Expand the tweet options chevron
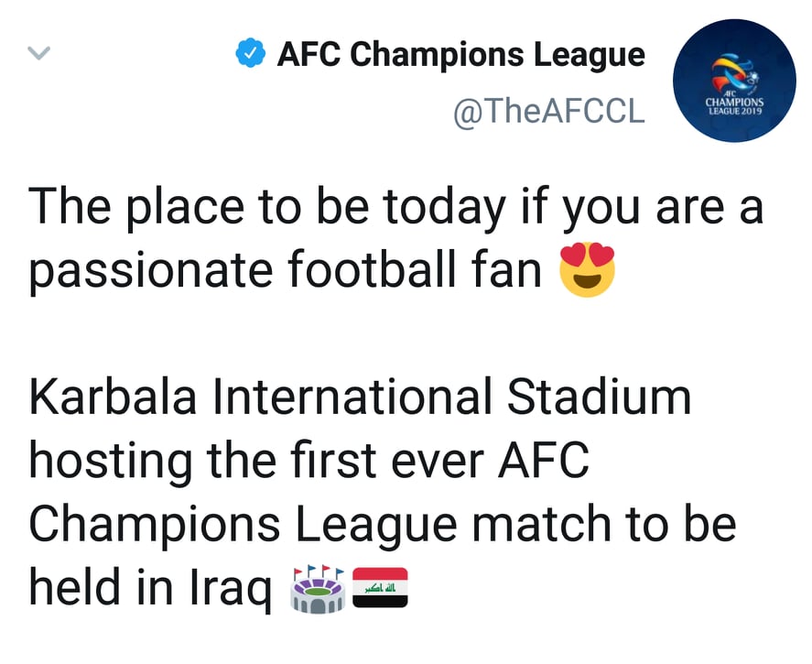This screenshot has width=812, height=664. pos(38,54)
